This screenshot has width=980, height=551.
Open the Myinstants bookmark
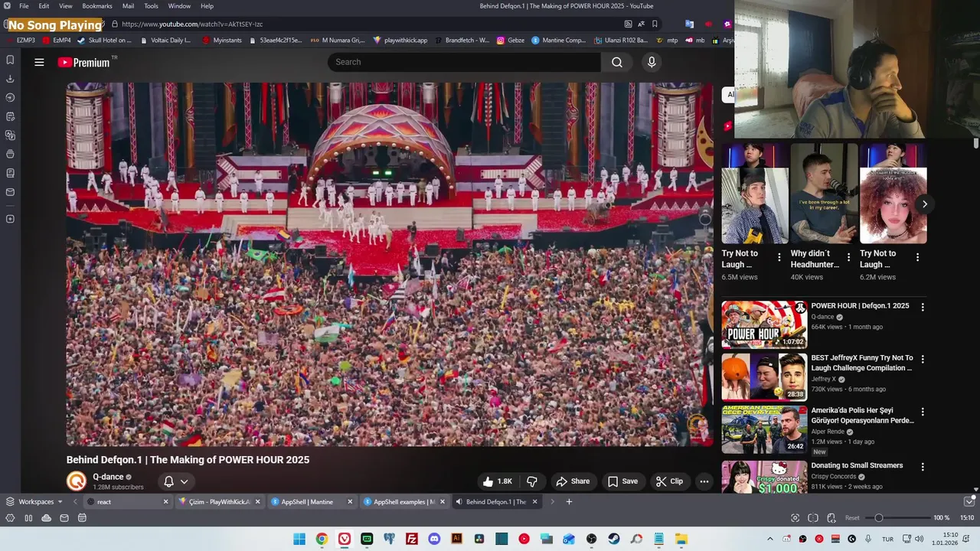click(223, 41)
